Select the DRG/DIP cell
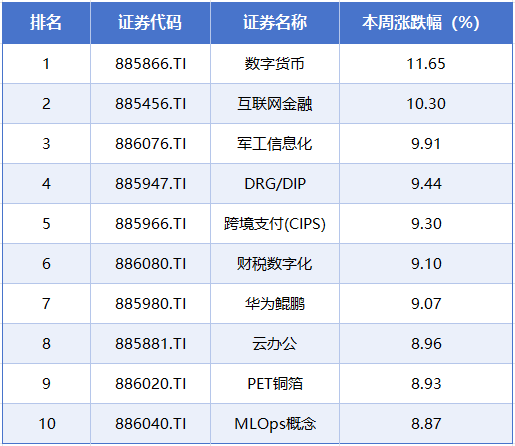This screenshot has height=446, width=515. pyautogui.click(x=275, y=184)
